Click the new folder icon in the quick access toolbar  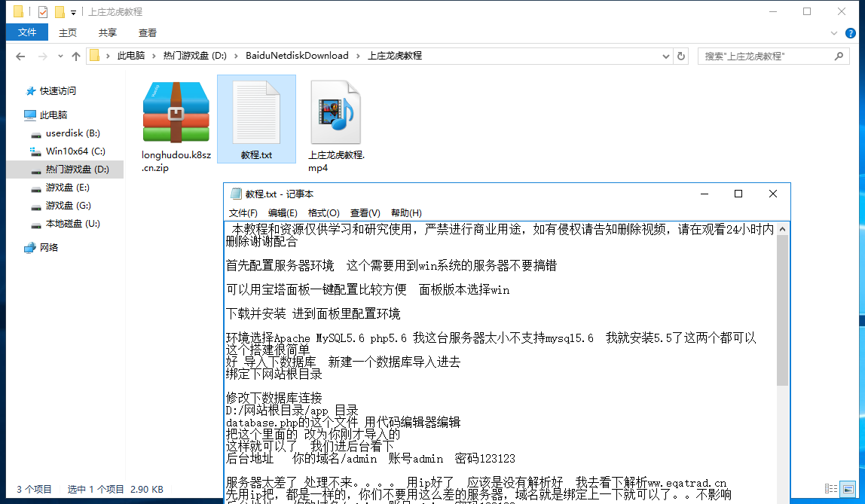tap(59, 12)
